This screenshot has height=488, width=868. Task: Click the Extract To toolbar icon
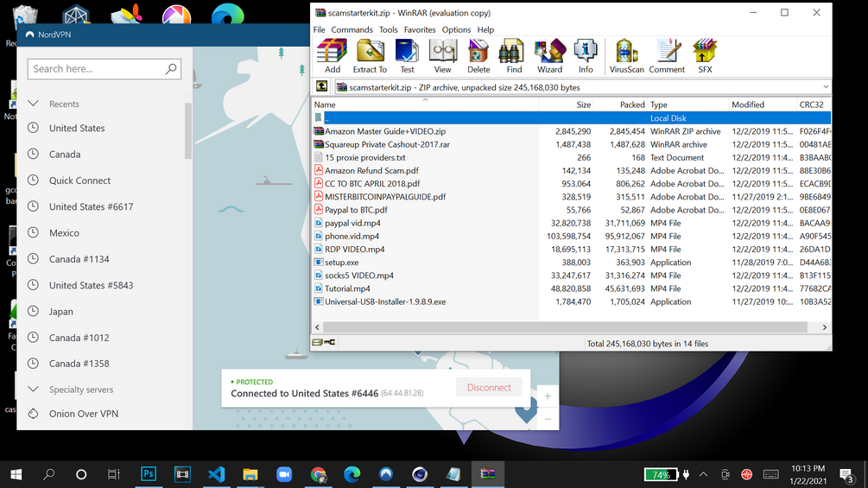click(x=370, y=56)
